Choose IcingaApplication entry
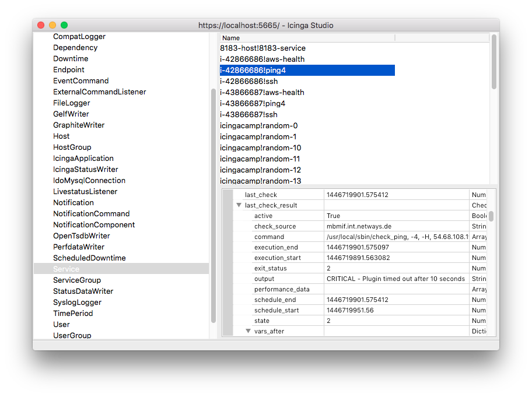532x397 pixels. click(x=83, y=159)
